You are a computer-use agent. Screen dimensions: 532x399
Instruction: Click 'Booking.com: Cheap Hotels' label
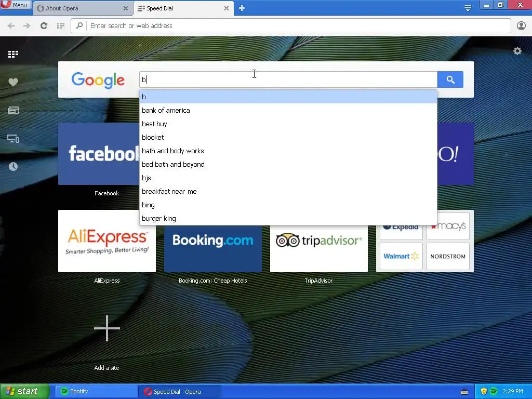(212, 281)
